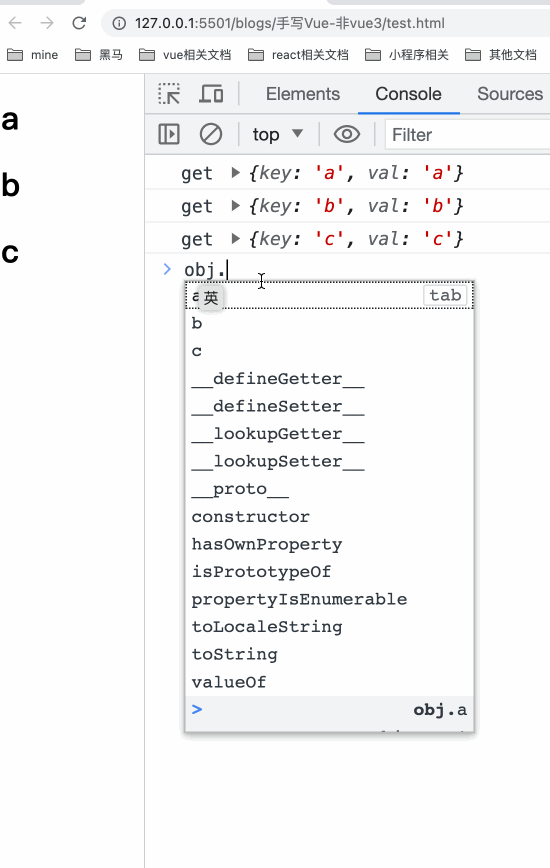Clear the console with the ban icon
Screen dimensions: 550x868
[x=211, y=134]
